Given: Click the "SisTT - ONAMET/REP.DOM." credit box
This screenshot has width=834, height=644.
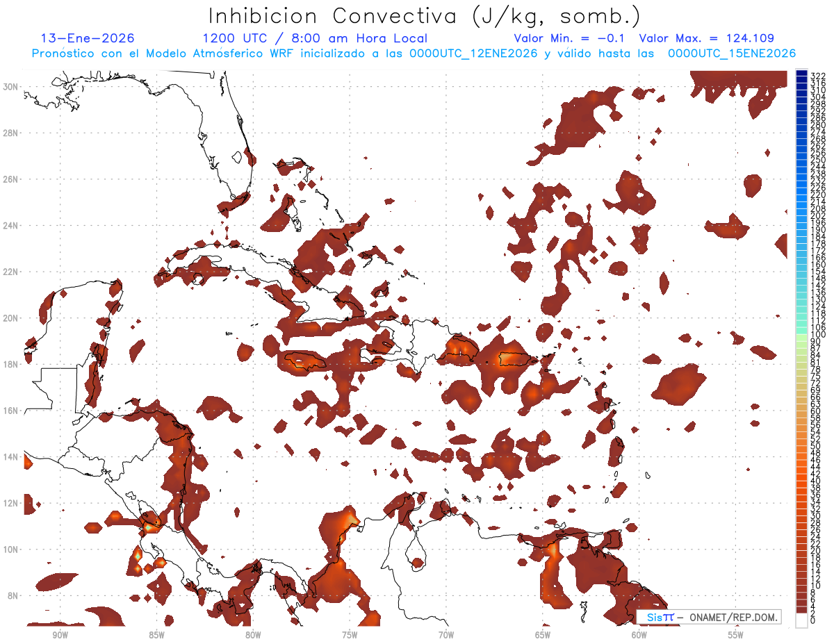Looking at the screenshot, I should click(708, 617).
